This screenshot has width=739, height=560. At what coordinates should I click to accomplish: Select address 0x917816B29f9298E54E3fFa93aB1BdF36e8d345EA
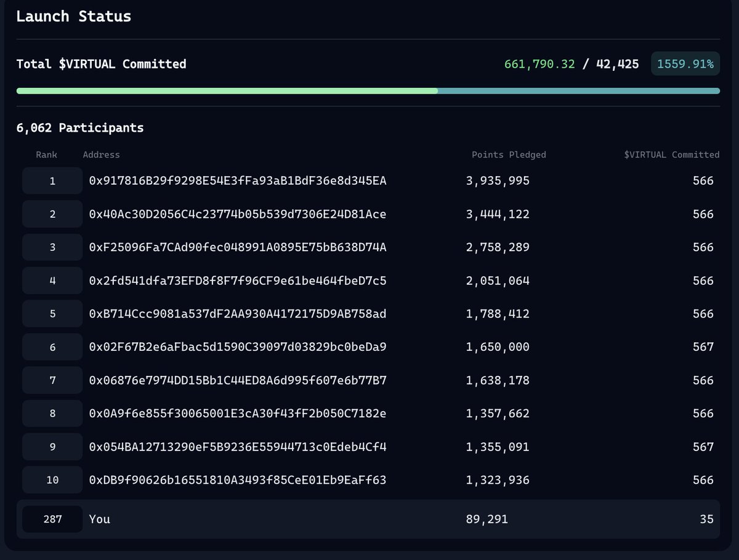238,181
